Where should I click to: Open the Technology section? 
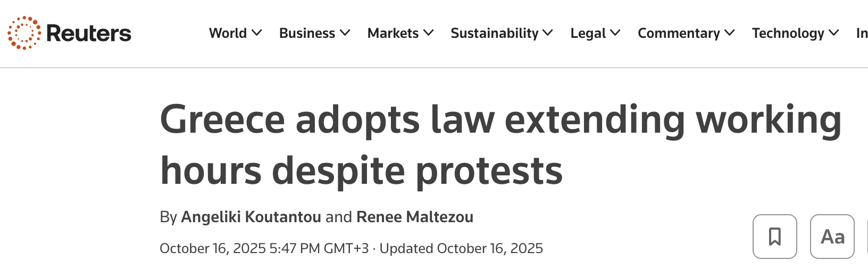(788, 33)
